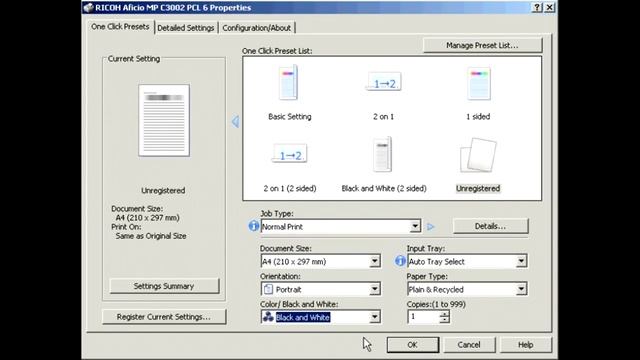Viewport: 640px width, 360px height.
Task: Choose Black and White (2 sided) preset
Action: tap(382, 154)
